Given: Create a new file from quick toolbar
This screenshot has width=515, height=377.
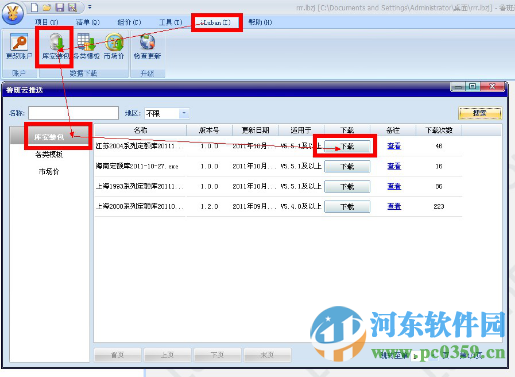Looking at the screenshot, I should [34, 7].
